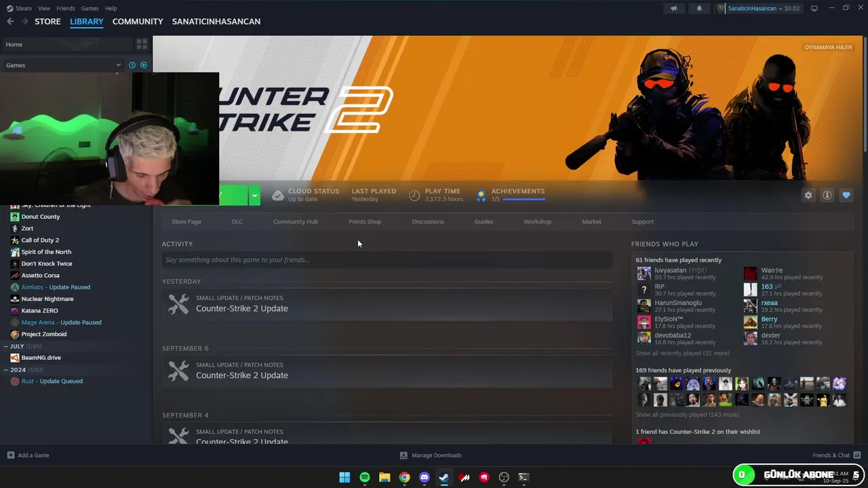This screenshot has width=868, height=488.
Task: Open Guides link
Action: 484,222
